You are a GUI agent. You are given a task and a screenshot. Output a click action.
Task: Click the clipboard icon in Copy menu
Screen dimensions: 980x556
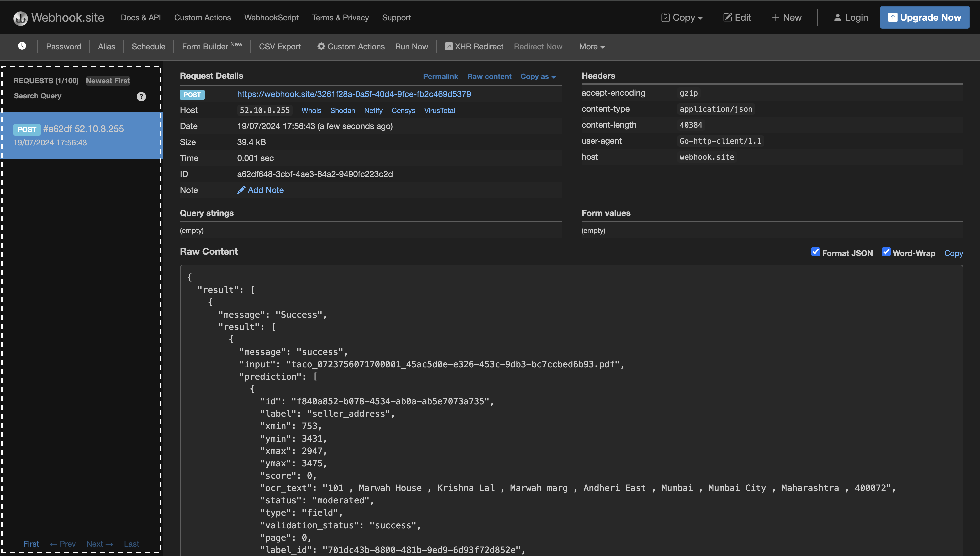coord(665,18)
